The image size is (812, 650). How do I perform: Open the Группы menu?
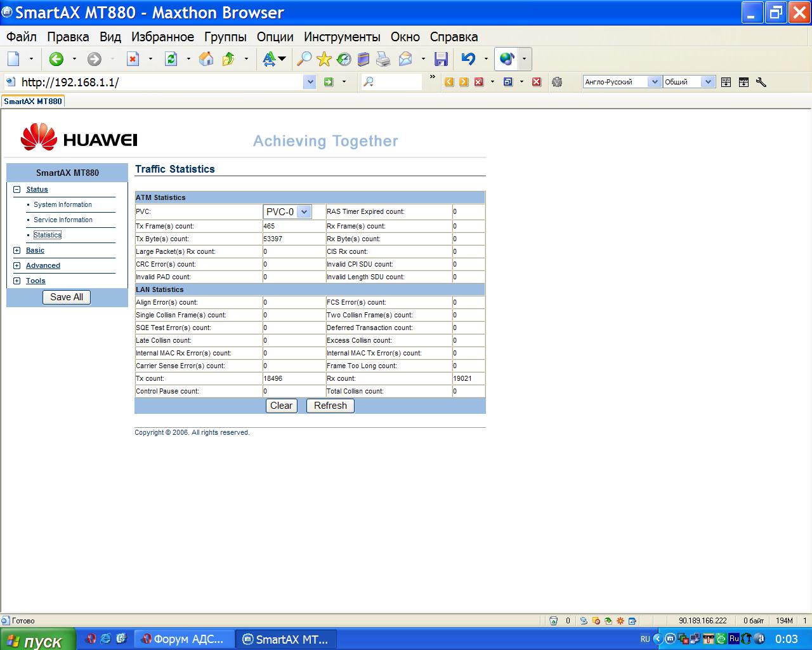225,37
